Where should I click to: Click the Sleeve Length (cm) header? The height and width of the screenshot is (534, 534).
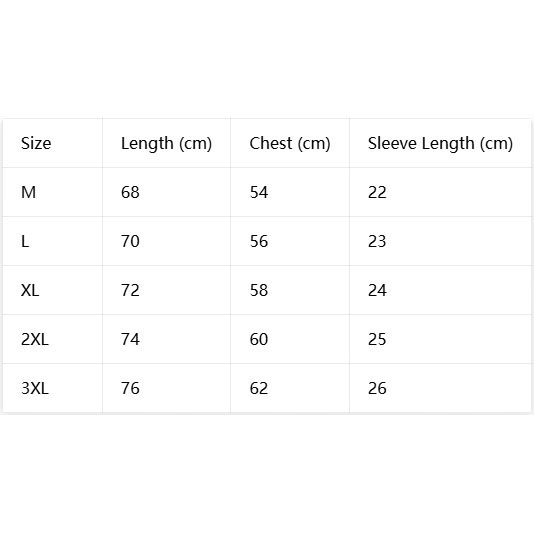(x=440, y=144)
